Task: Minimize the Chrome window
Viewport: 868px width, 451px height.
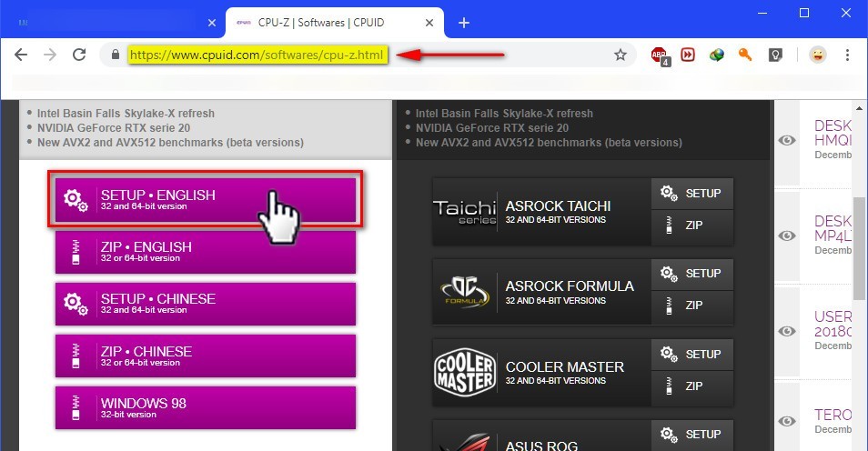Action: click(x=762, y=13)
